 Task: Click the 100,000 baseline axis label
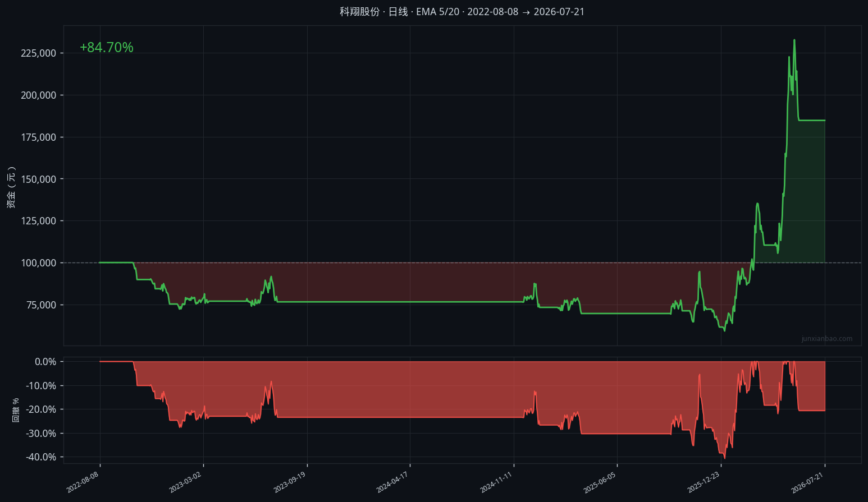(39, 263)
